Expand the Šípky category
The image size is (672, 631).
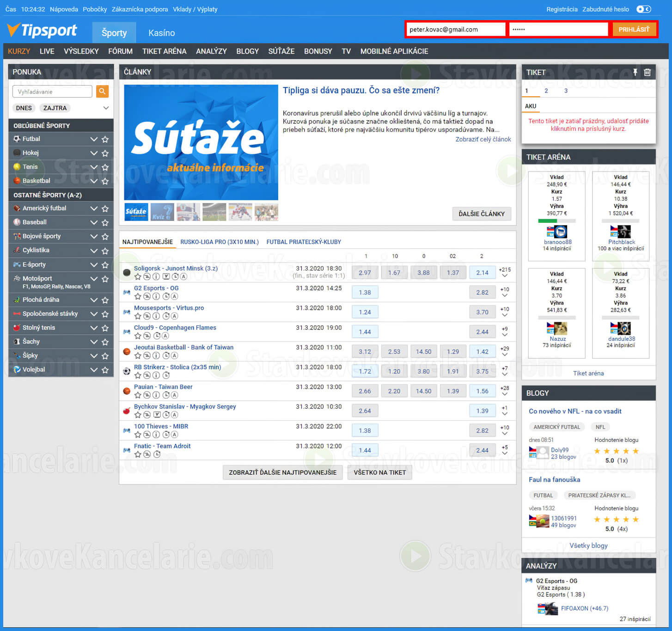(94, 356)
